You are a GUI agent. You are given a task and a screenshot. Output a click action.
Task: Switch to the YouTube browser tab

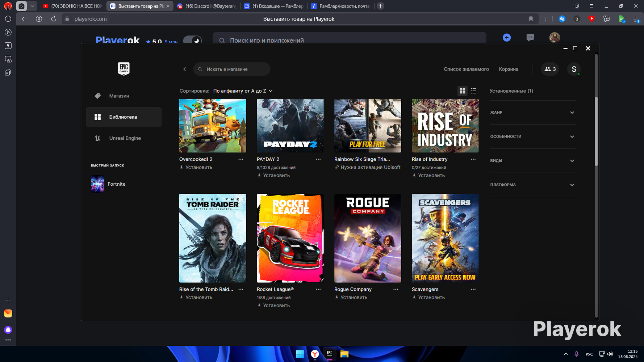click(x=72, y=6)
